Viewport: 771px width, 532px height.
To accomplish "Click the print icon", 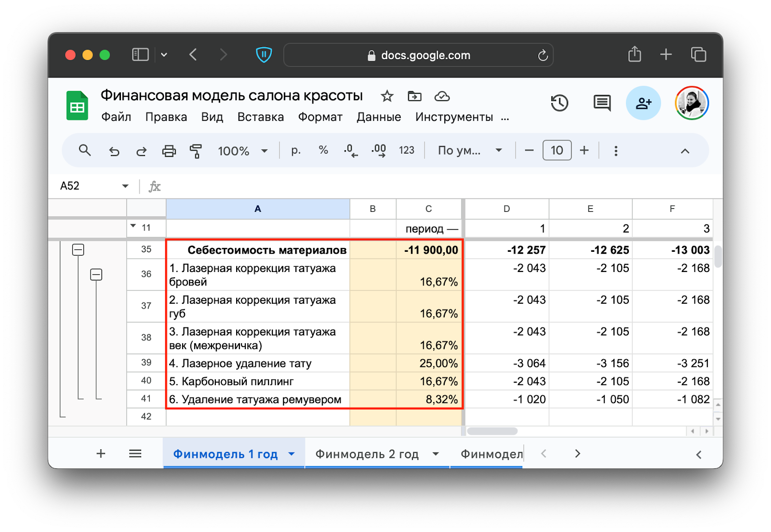I will (169, 151).
